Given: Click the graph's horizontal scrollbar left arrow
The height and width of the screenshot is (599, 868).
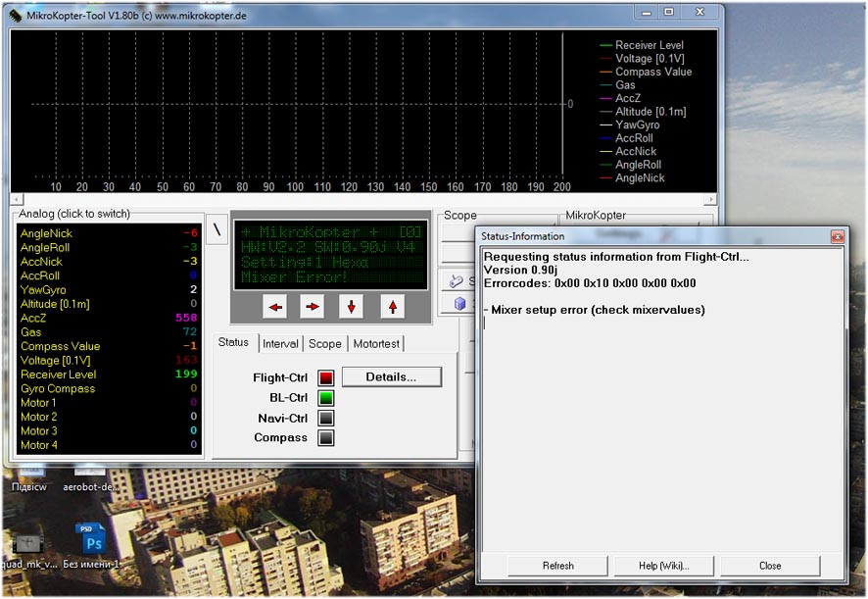Looking at the screenshot, I should pos(15,200).
